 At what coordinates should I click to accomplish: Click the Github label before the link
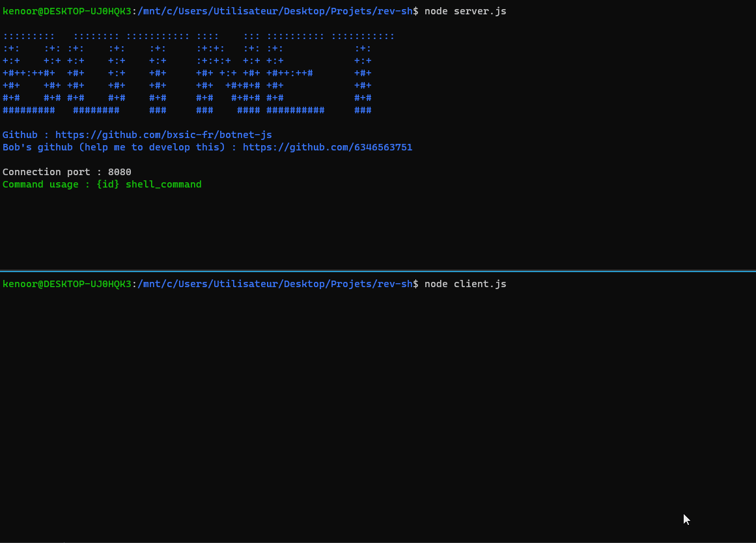20,135
